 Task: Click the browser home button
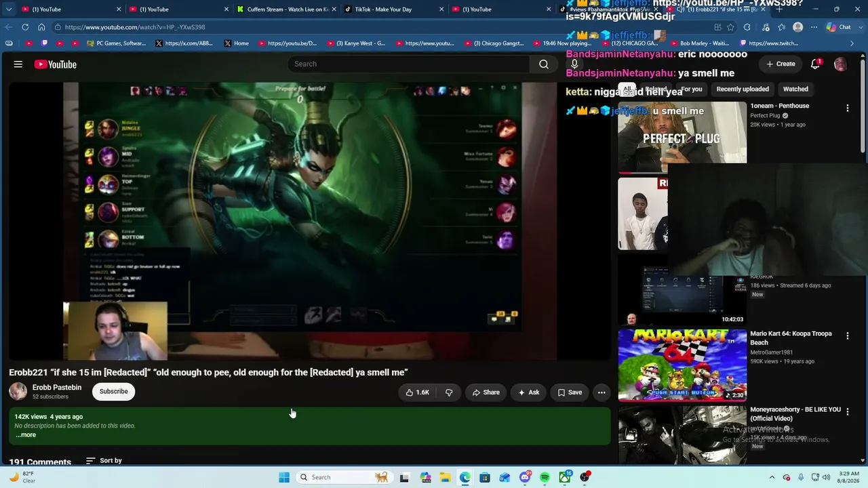click(x=41, y=27)
